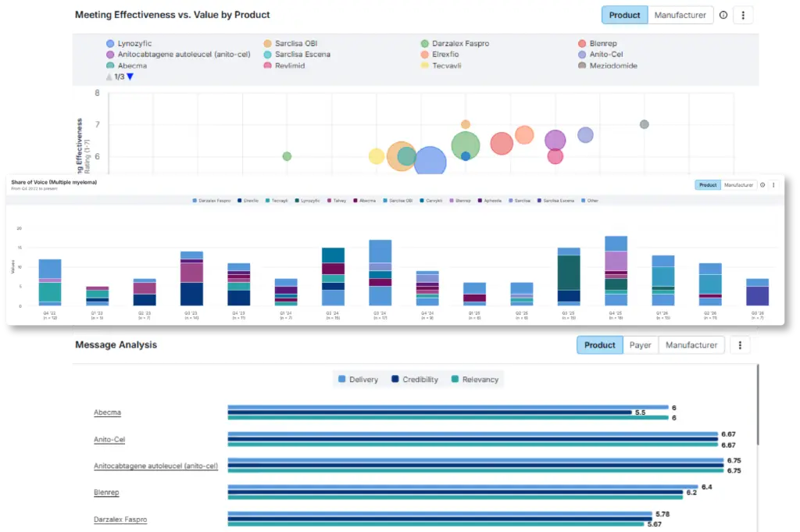Toggle Darzalex Faspro in Share of Voice legend

pyautogui.click(x=211, y=201)
